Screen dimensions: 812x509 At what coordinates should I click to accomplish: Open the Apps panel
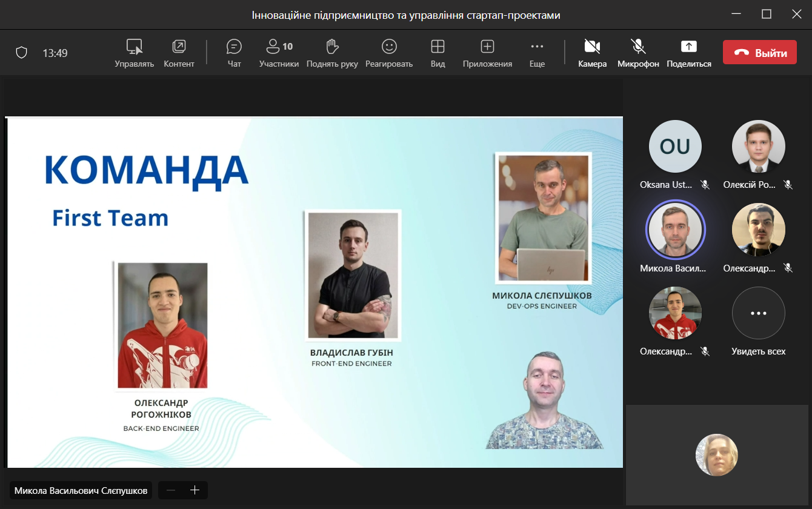click(x=487, y=53)
